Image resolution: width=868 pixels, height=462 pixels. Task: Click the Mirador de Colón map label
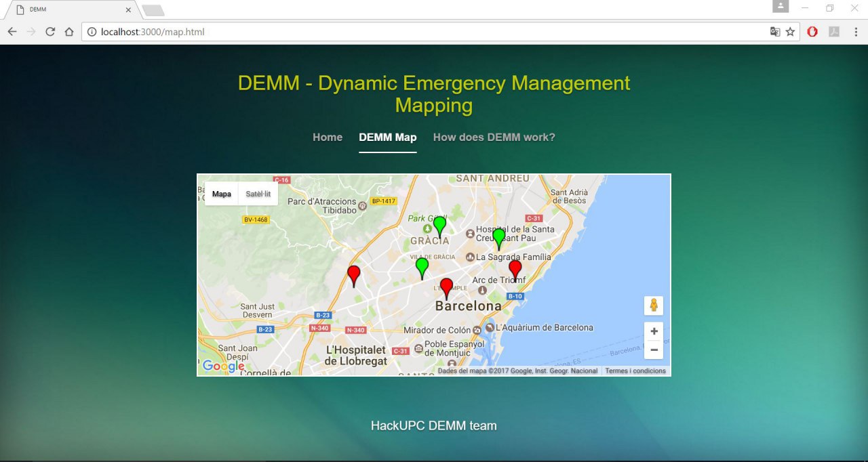click(437, 330)
